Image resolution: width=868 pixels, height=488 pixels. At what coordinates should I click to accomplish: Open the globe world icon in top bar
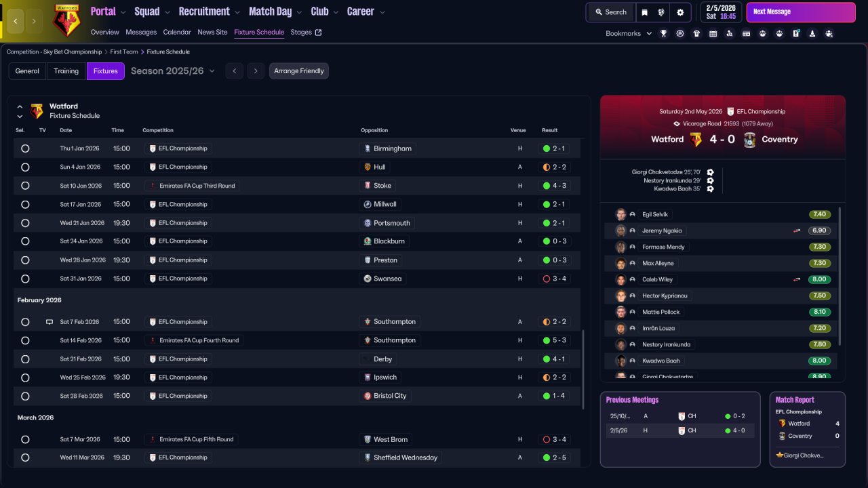[x=661, y=12]
